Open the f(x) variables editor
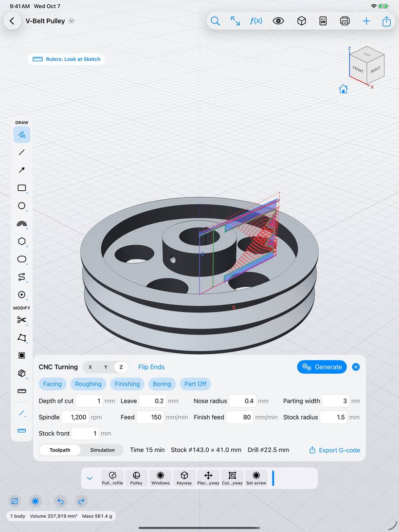399x532 pixels. (256, 21)
